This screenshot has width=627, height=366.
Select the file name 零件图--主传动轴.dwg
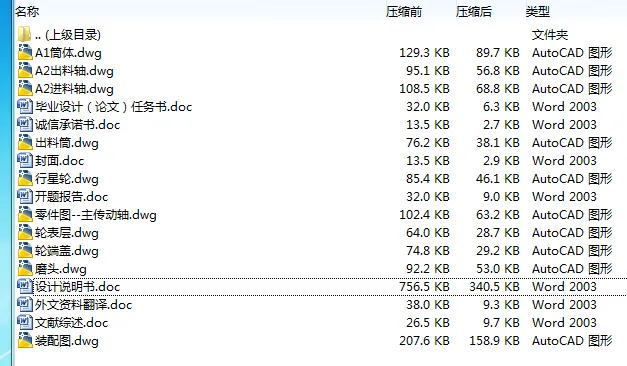click(96, 215)
